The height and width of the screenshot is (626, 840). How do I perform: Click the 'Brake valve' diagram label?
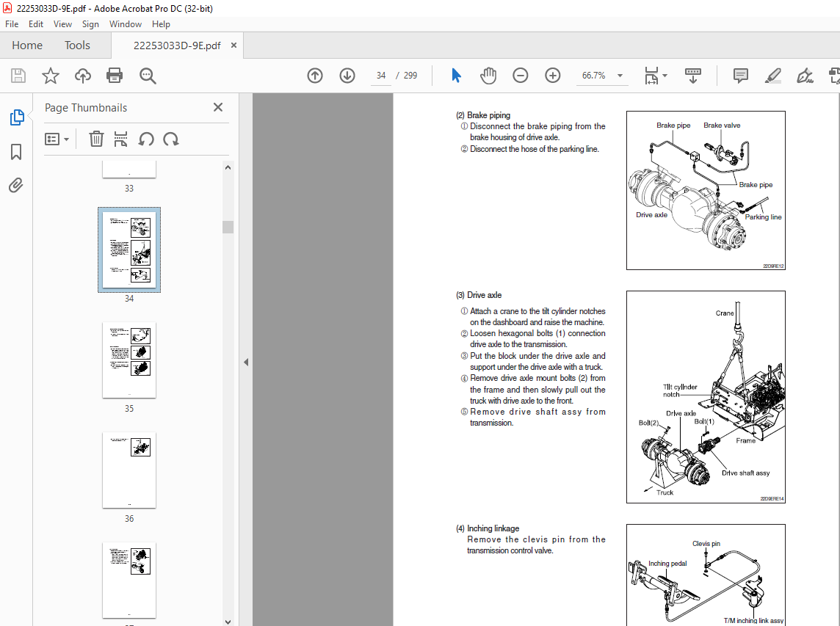[722, 125]
